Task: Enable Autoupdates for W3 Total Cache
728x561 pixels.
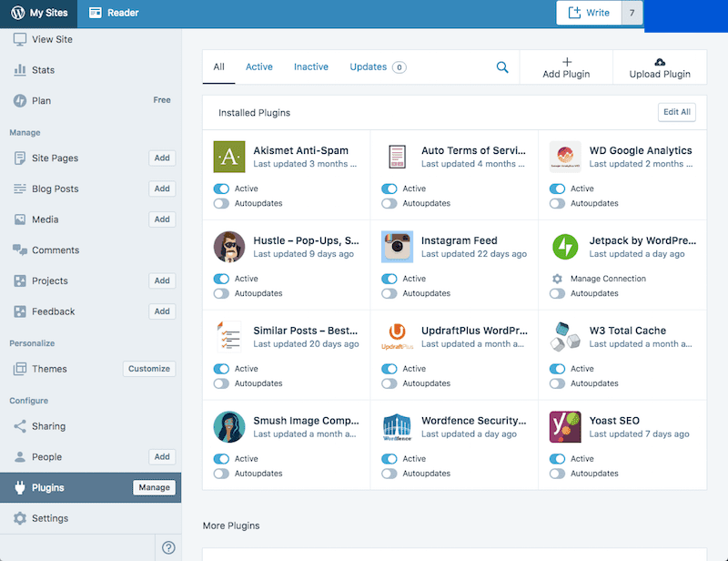Action: (557, 383)
